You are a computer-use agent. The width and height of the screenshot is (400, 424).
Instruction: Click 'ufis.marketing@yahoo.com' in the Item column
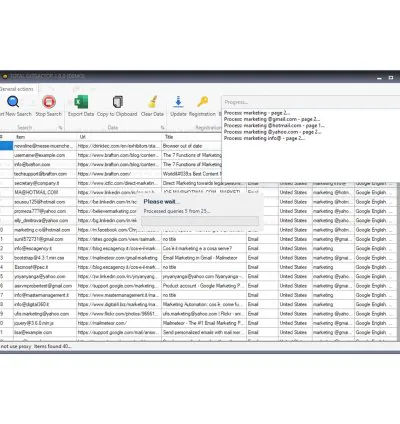(x=45, y=314)
